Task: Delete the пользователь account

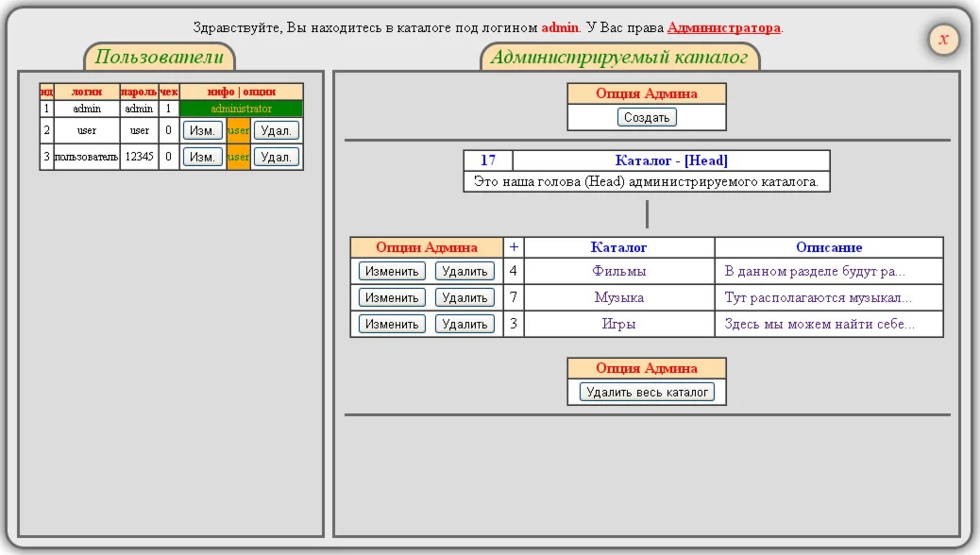Action: 276,157
